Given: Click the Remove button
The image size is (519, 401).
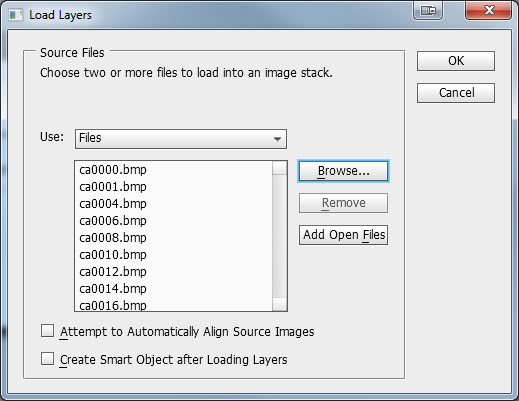Looking at the screenshot, I should 343,203.
